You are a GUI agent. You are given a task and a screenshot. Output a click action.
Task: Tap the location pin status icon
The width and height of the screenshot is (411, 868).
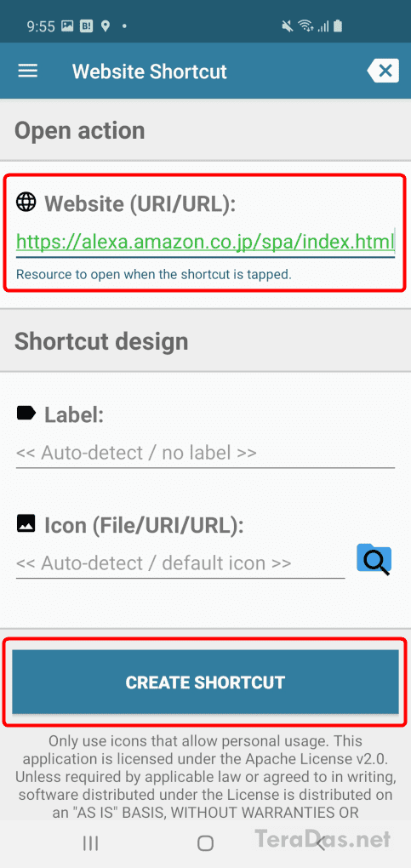(105, 26)
